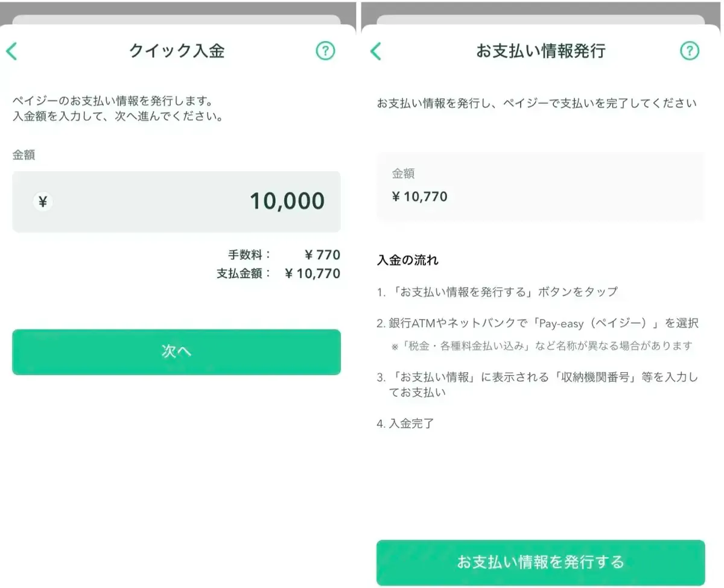Click the 手数料 ¥770 line
Screen dimensions: 724x588
point(284,255)
